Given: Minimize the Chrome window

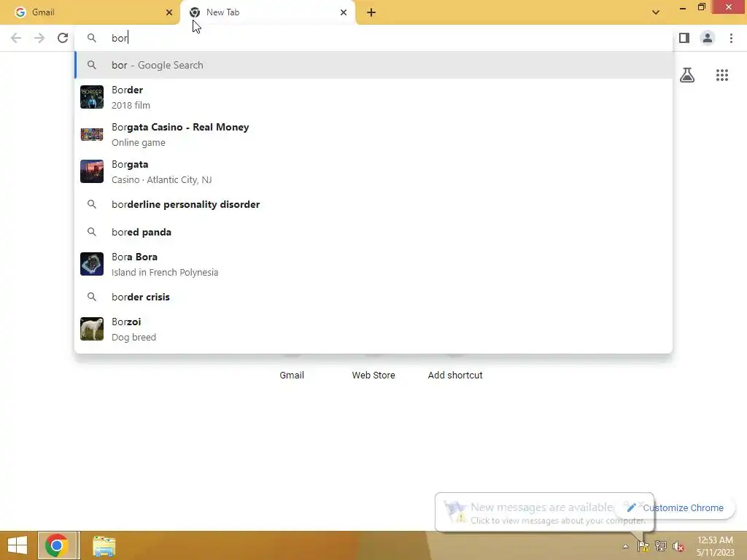Looking at the screenshot, I should 683,7.
